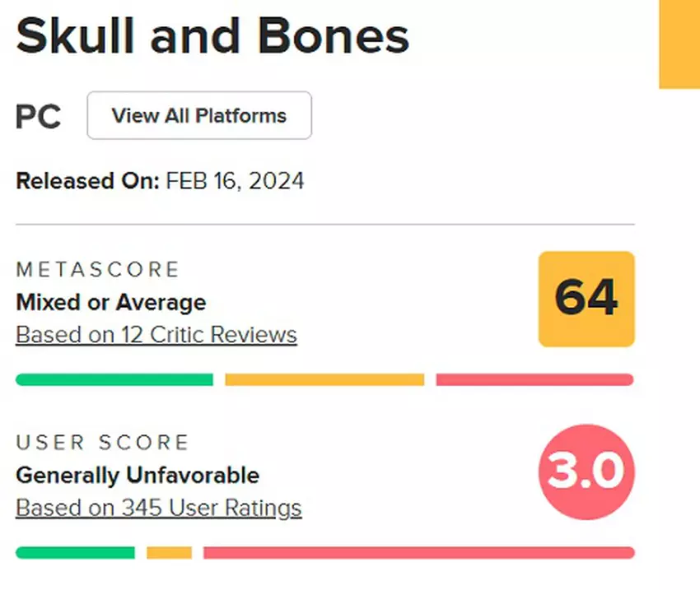700x590 pixels.
Task: Click the red negative user ratings bar
Action: pyautogui.click(x=418, y=552)
